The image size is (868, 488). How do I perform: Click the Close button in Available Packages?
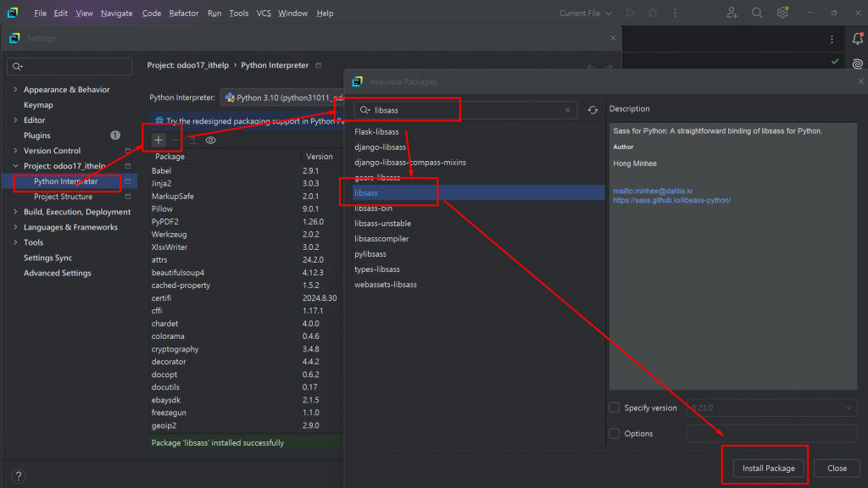837,468
